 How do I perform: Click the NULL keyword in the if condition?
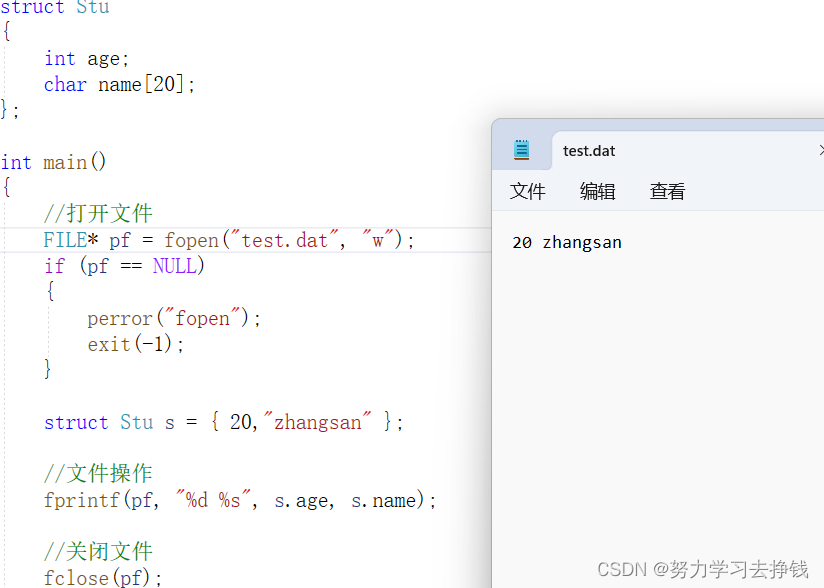coord(176,265)
